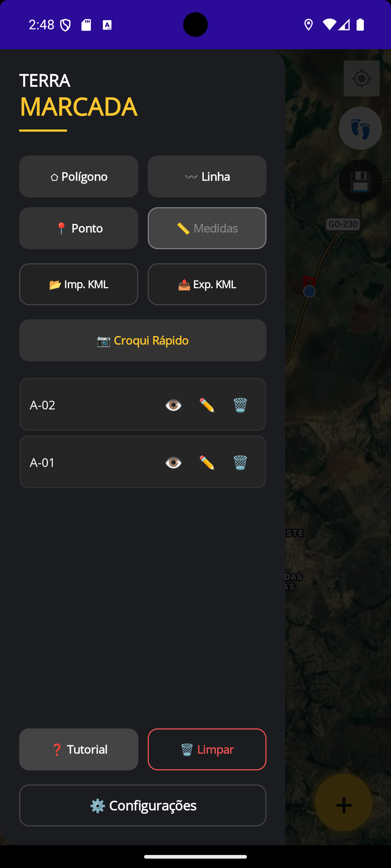Tap the GPS locate icon on the map
Viewport: 391px width, 868px height.
[361, 78]
